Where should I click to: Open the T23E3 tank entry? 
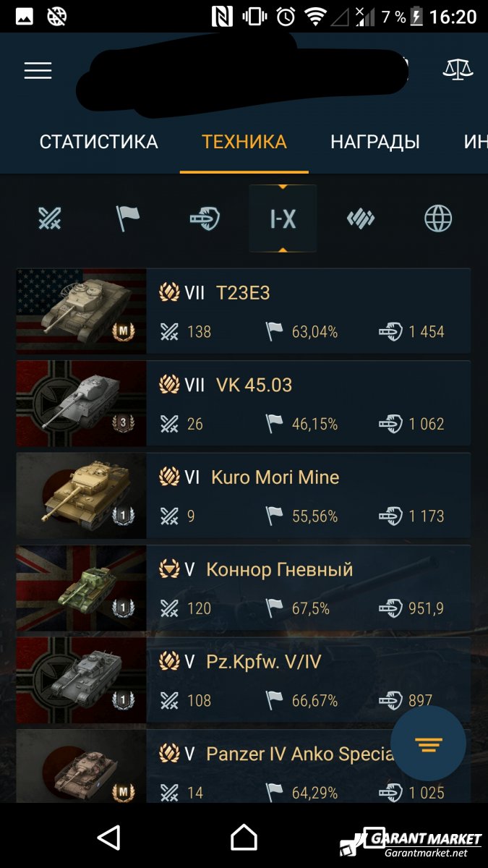coord(244,312)
